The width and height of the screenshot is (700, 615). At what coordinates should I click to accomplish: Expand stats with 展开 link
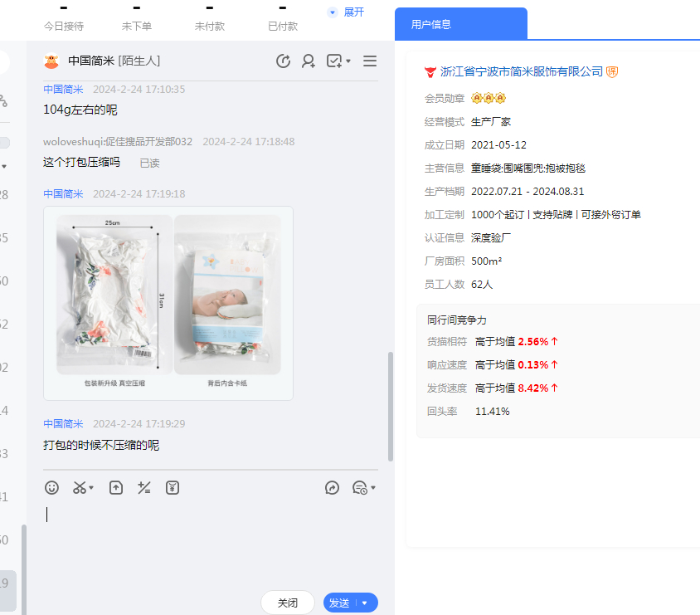pos(353,12)
